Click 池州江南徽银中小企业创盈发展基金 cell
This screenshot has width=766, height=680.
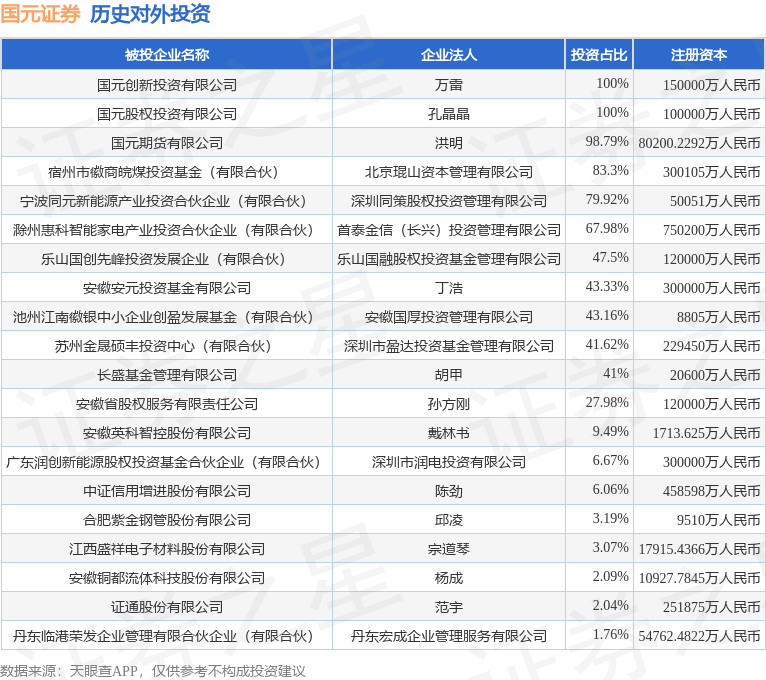point(167,317)
